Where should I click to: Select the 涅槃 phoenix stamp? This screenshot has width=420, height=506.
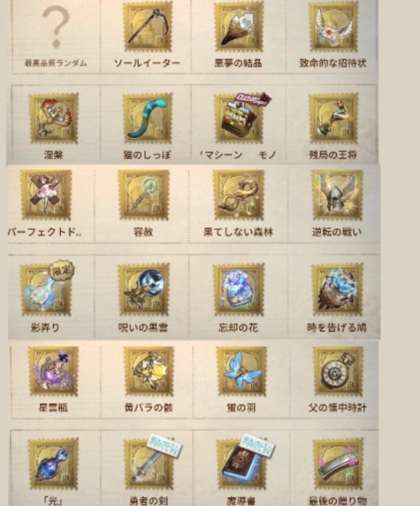[x=54, y=118]
